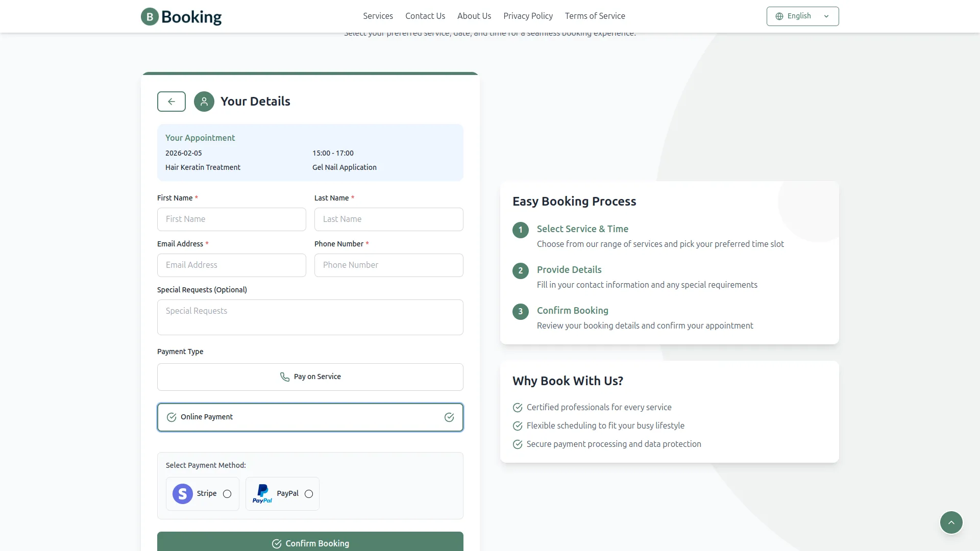Click the back arrow button
The width and height of the screenshot is (980, 551).
(171, 102)
